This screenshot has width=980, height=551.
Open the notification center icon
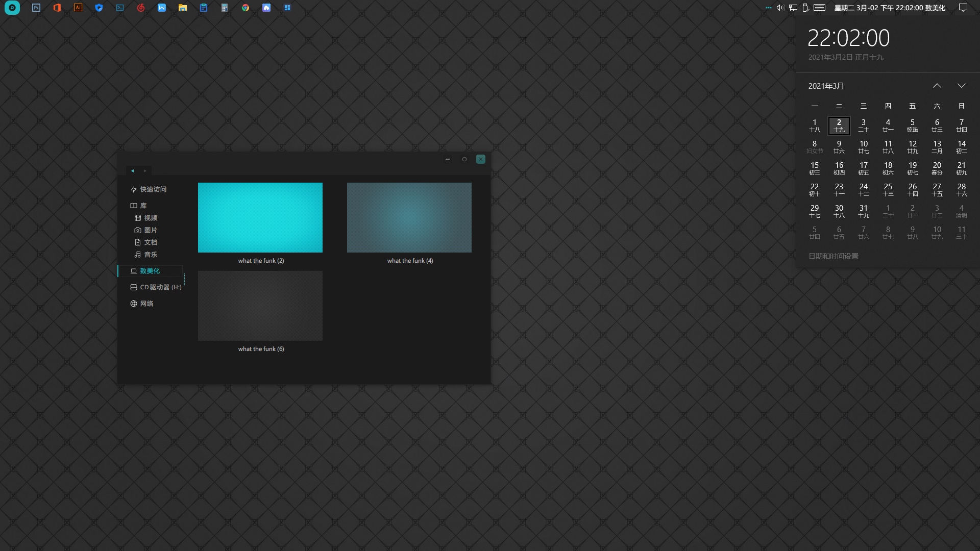963,8
